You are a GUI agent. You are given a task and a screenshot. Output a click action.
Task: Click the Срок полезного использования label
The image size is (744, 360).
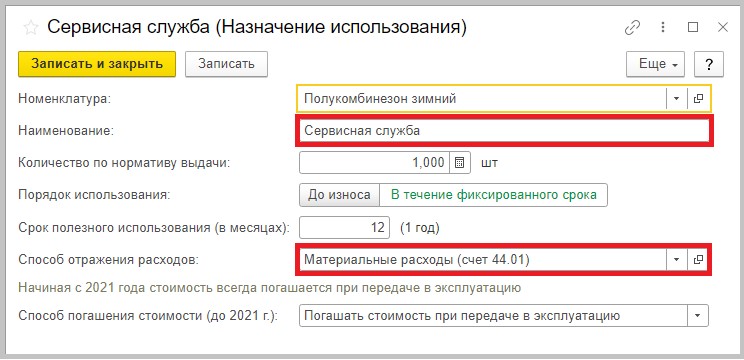pos(154,228)
